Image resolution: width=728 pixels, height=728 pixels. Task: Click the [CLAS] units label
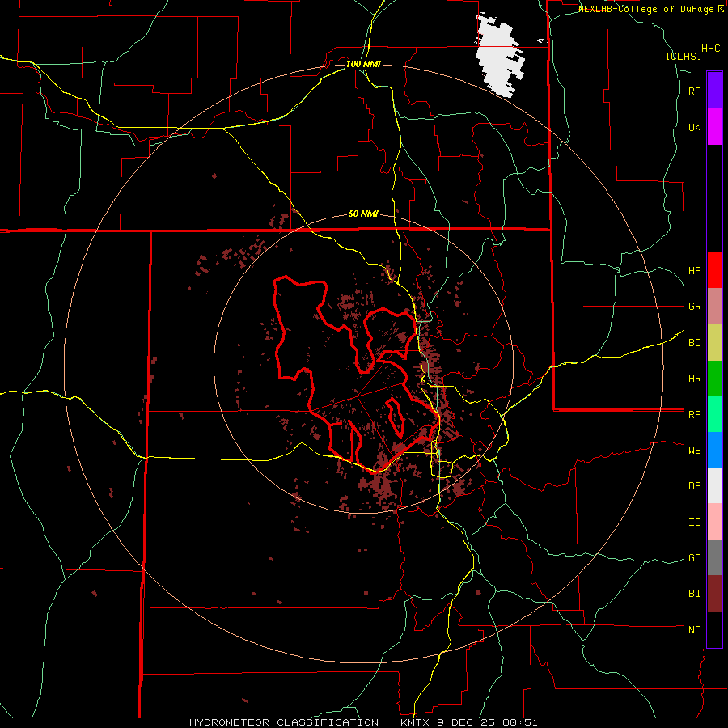click(x=684, y=57)
